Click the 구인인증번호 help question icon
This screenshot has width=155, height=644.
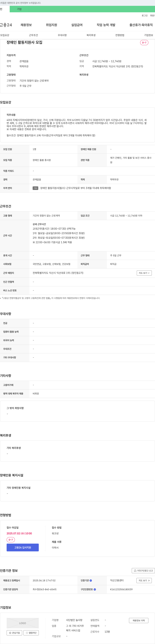point(95,589)
